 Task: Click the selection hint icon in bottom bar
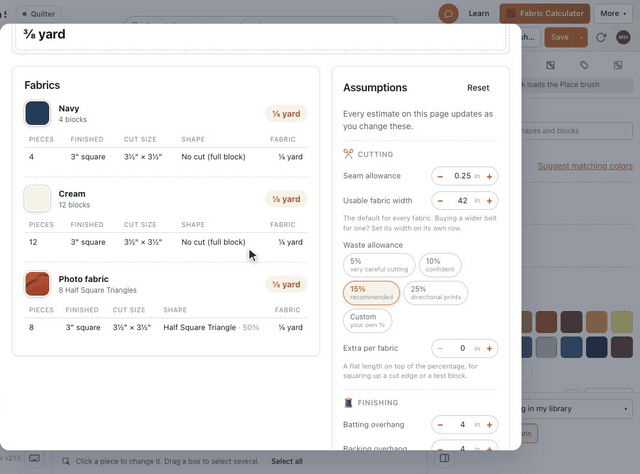[66, 461]
